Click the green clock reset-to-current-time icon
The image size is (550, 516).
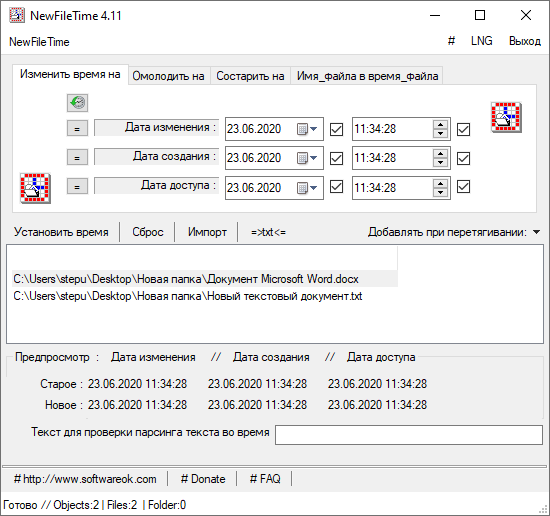pyautogui.click(x=77, y=103)
